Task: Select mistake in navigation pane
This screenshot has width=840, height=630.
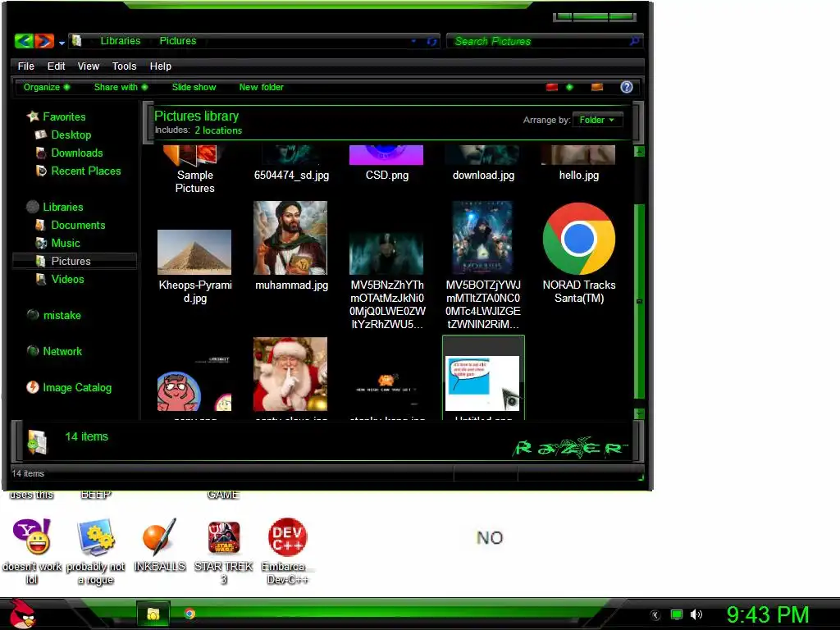Action: 62,316
